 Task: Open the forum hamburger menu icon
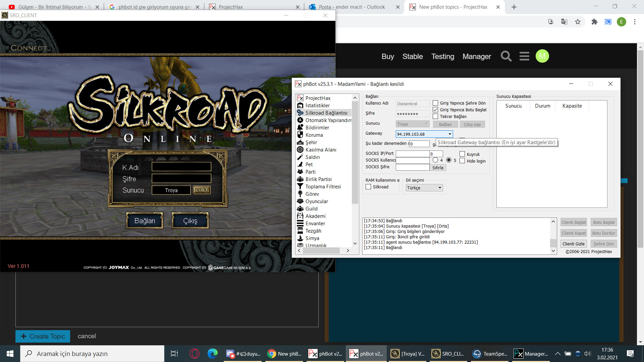524,56
